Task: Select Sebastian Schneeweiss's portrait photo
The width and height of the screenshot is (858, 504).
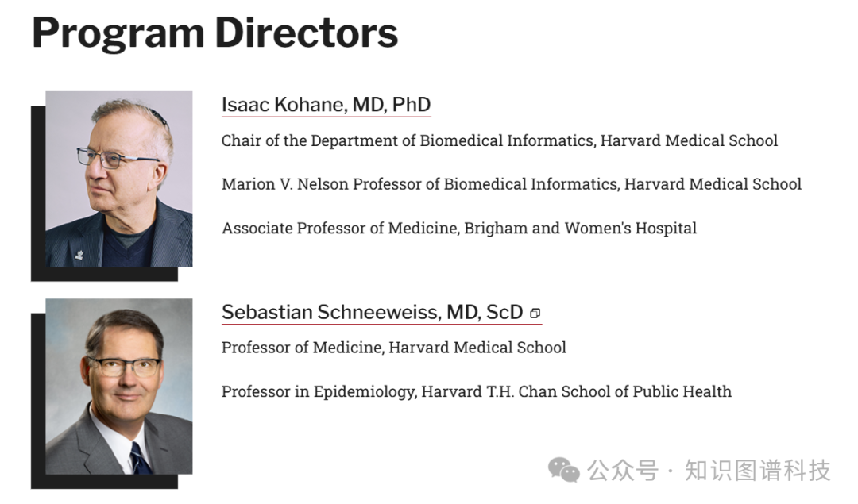Action: pos(118,387)
